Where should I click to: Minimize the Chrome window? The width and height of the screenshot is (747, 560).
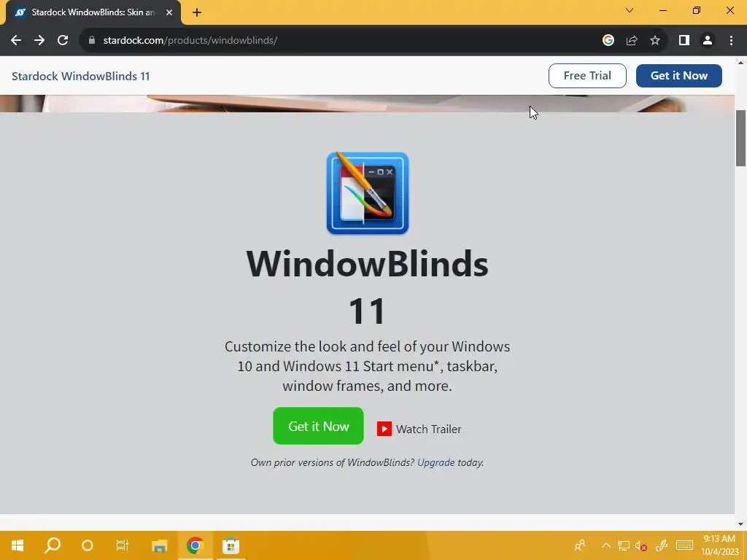click(662, 10)
